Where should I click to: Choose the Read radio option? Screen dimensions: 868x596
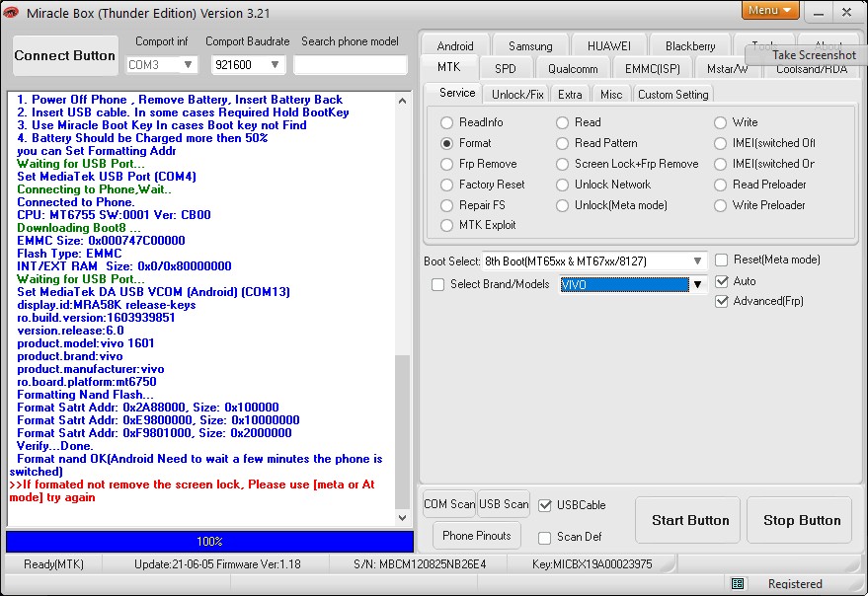click(563, 122)
